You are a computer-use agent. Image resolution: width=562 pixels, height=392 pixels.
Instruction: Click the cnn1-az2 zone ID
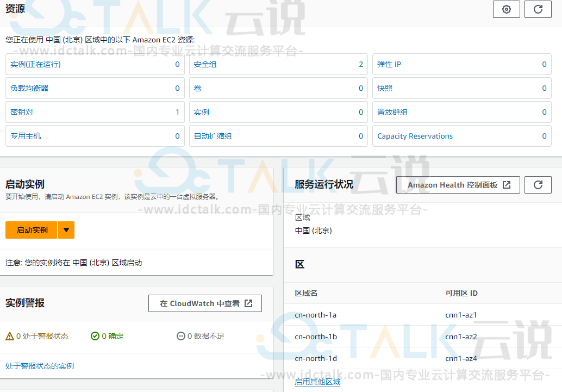(x=461, y=337)
